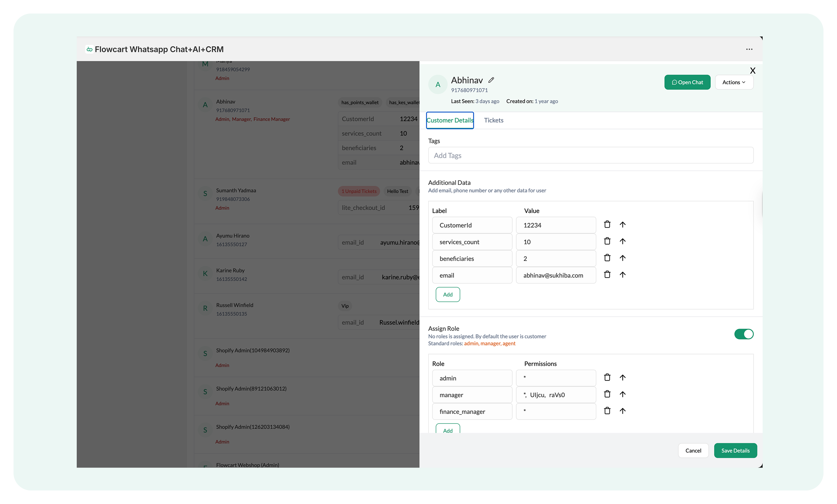The width and height of the screenshot is (837, 504).
Task: Cancel editing customer details
Action: click(693, 450)
